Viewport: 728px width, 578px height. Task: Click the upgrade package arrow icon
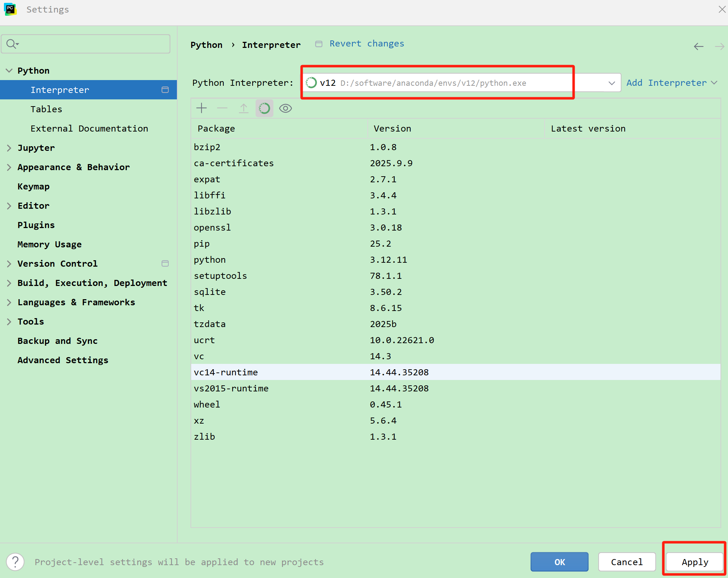click(x=243, y=108)
